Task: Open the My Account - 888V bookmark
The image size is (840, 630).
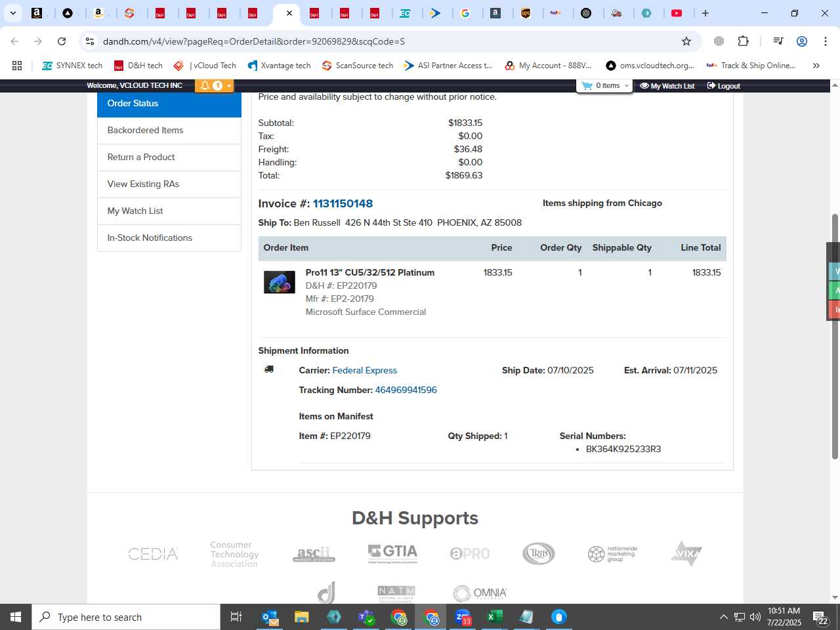Action: pyautogui.click(x=548, y=66)
